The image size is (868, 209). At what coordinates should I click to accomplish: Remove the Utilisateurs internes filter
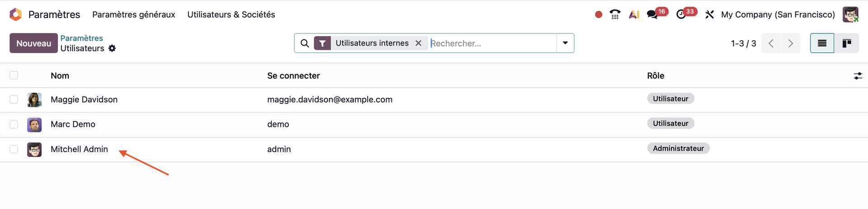(419, 43)
